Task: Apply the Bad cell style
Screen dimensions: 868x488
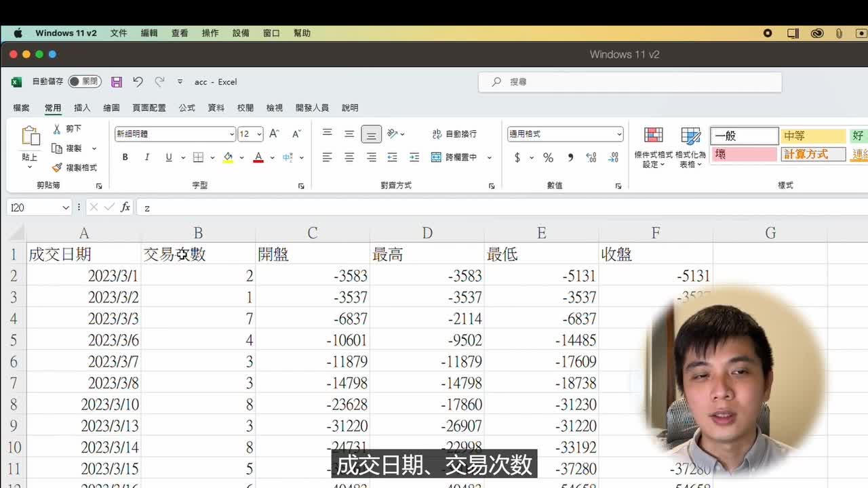Action: tap(743, 155)
